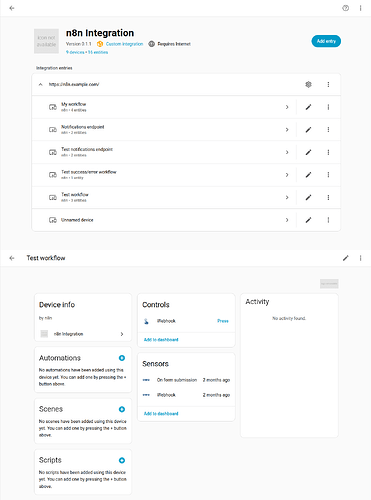This screenshot has height=500, width=371.
Task: Open the Unnamed device chevron
Action: (x=287, y=220)
